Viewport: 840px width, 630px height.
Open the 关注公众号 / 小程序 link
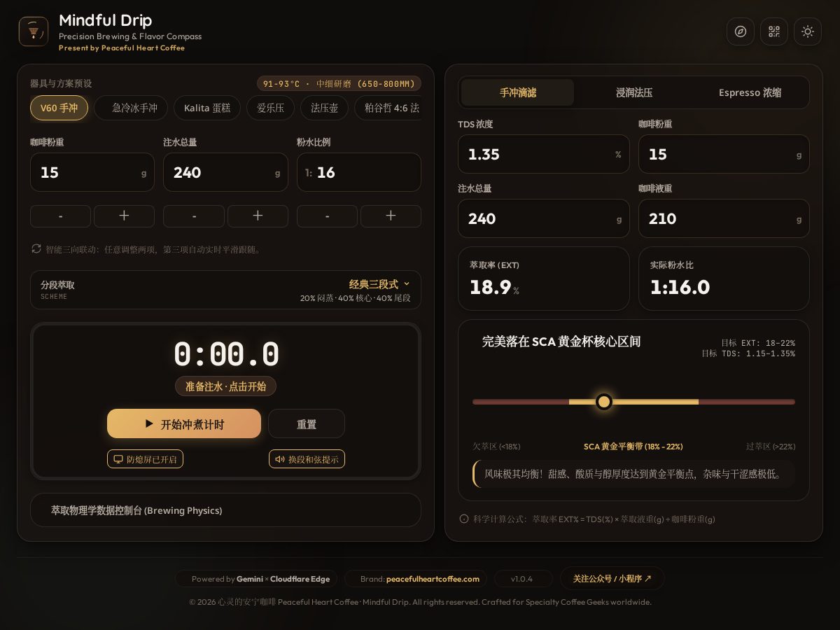pos(612,578)
